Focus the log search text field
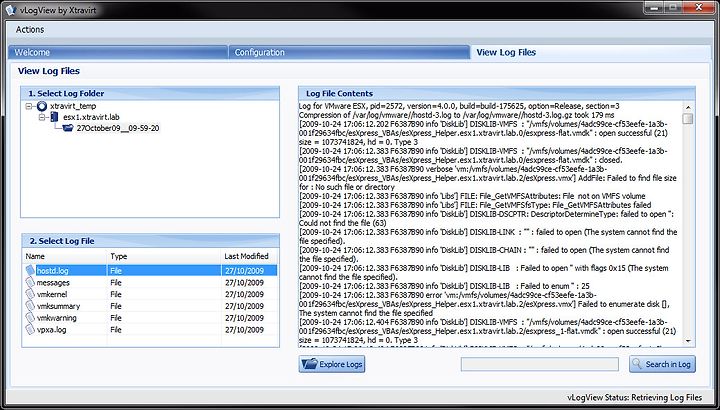The width and height of the screenshot is (720, 410). click(540, 364)
